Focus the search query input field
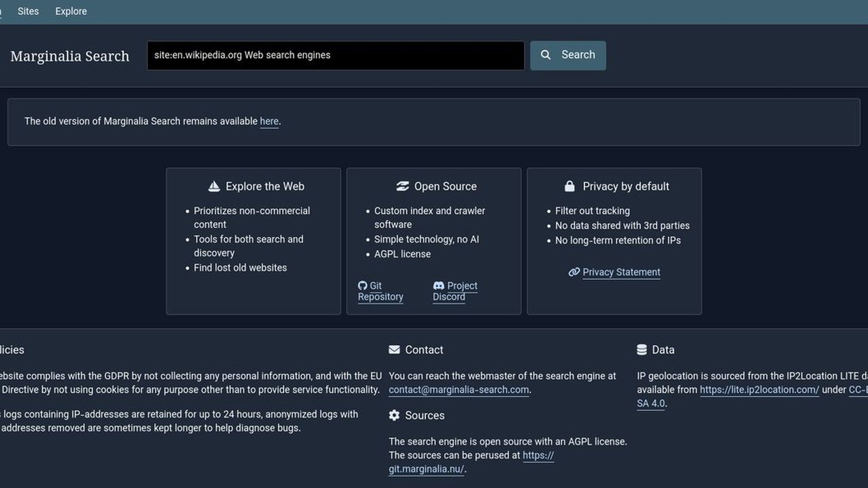 point(336,56)
